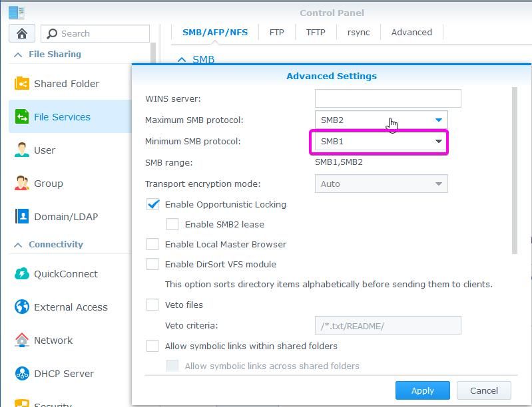The image size is (532, 407).
Task: Open the DHCP Server icon
Action: tap(22, 373)
